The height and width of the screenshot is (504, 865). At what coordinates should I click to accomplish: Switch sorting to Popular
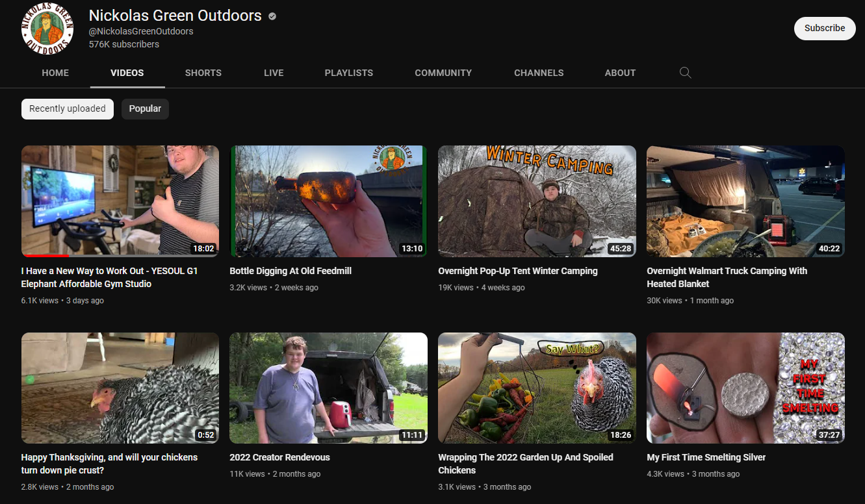click(145, 108)
